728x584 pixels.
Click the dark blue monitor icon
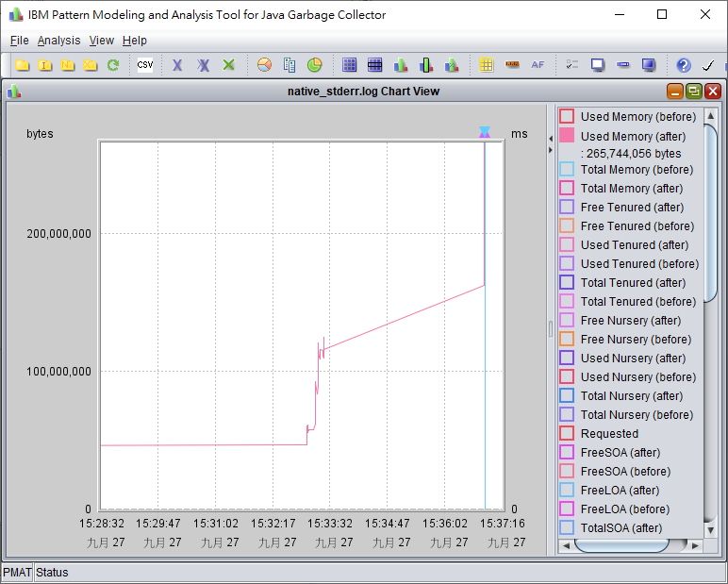[x=649, y=65]
